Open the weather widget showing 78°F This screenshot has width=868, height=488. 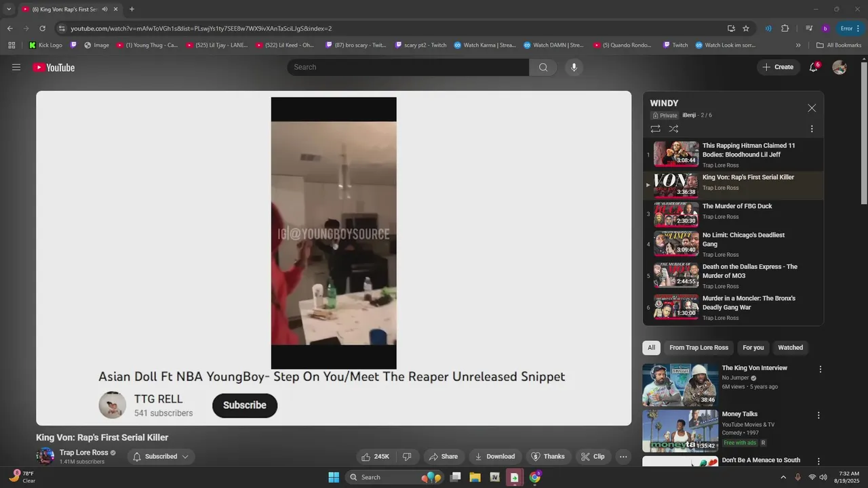(22, 476)
